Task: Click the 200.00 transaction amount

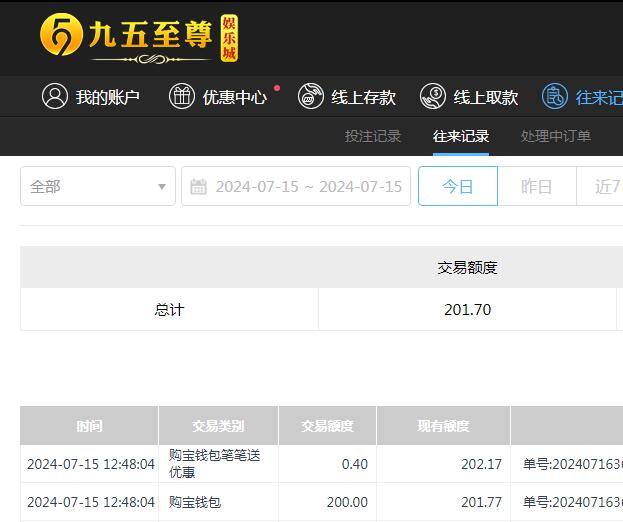Action: tap(347, 502)
